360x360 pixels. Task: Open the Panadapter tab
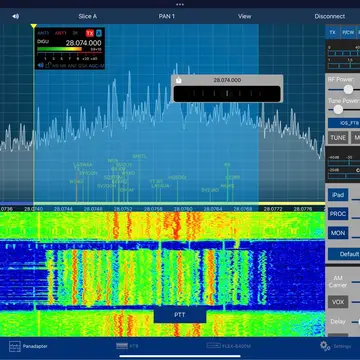28,346
